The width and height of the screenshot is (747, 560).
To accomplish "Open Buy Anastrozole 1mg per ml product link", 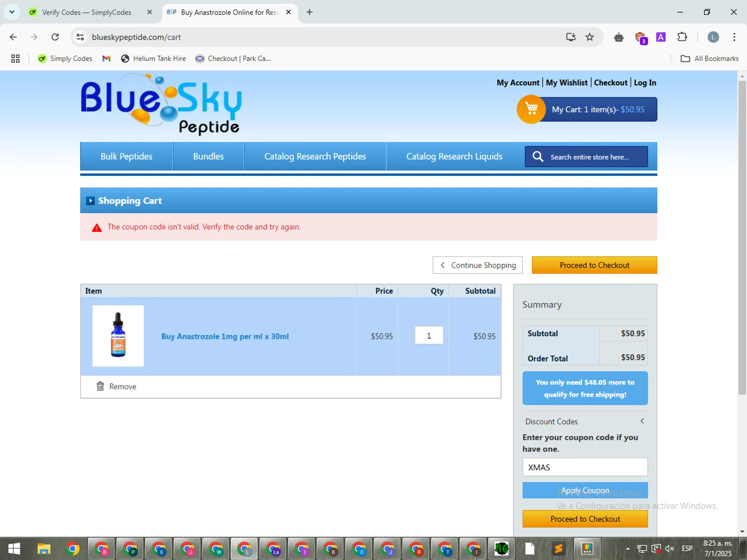I will click(x=225, y=336).
